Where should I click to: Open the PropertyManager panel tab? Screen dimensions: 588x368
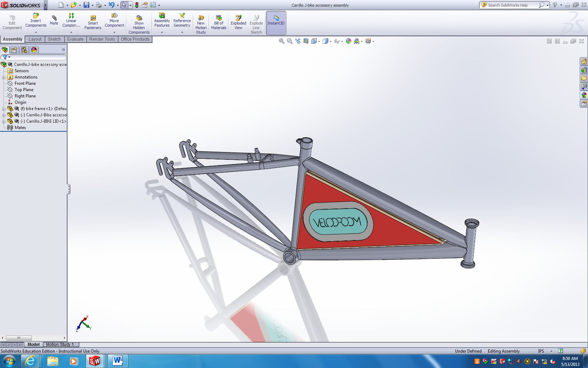pyautogui.click(x=14, y=50)
